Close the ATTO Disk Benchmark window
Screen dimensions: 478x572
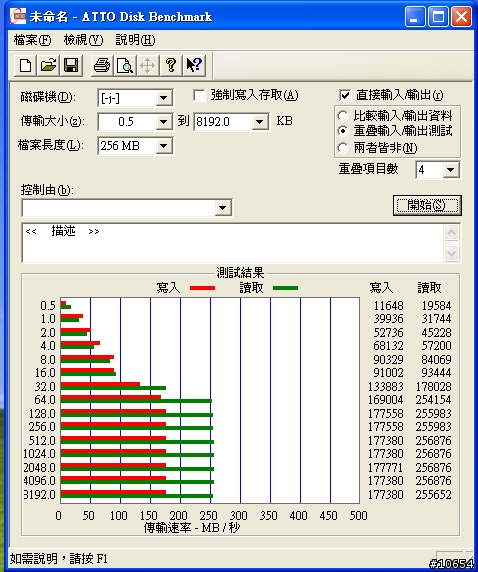(x=461, y=17)
